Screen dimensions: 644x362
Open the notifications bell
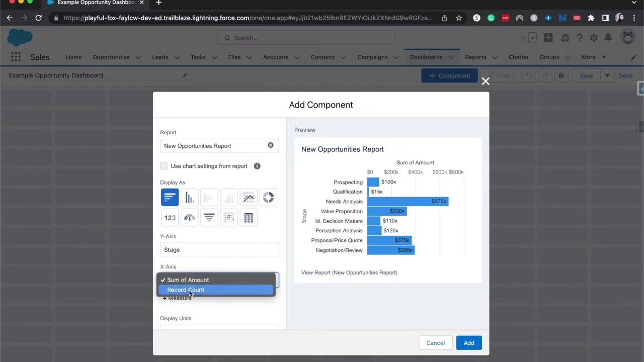[x=608, y=38]
